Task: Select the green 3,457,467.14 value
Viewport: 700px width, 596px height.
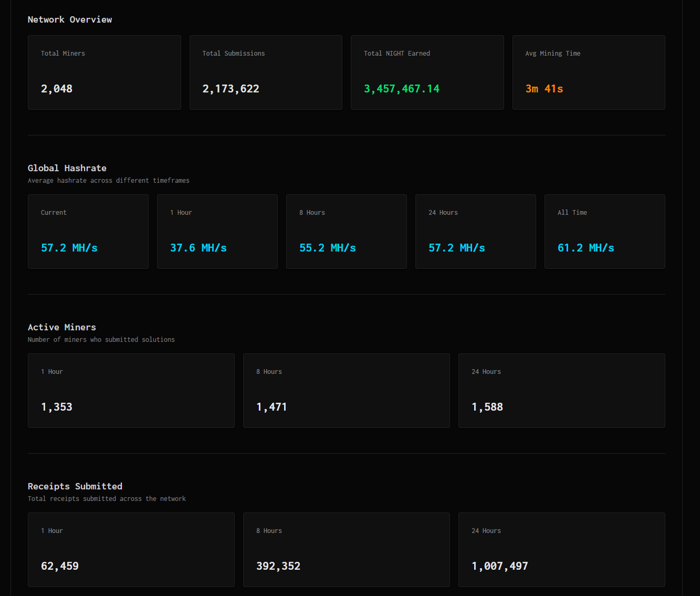Action: (x=402, y=89)
